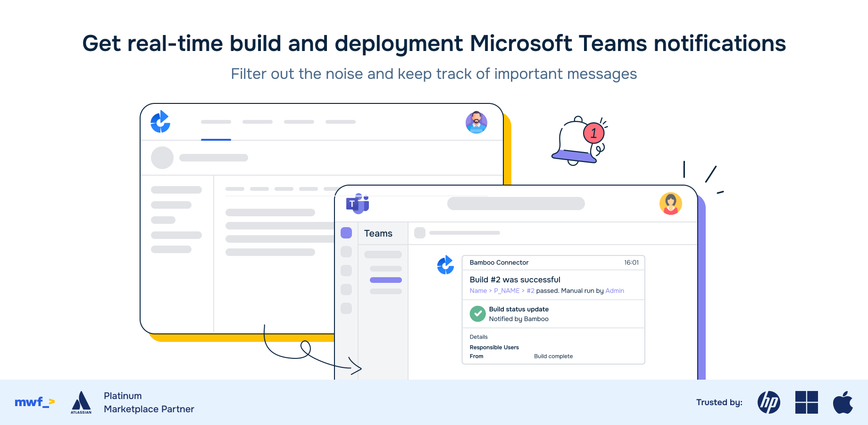Open the Admin user link
868x425 pixels.
615,291
